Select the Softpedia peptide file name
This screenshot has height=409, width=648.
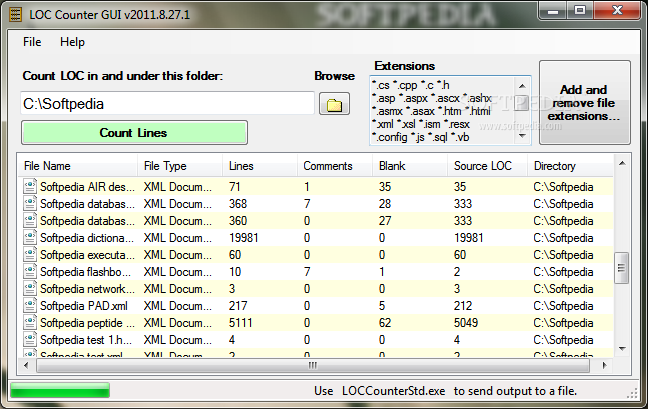tap(87, 323)
